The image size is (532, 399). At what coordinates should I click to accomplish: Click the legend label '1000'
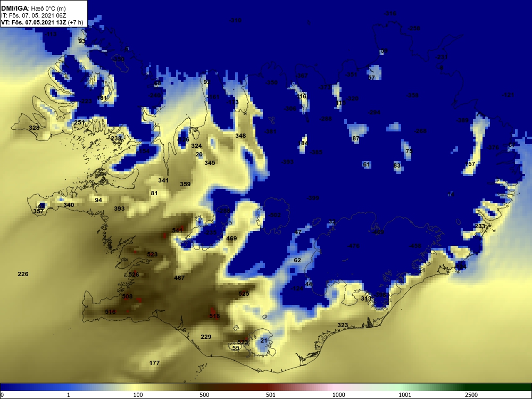338,395
